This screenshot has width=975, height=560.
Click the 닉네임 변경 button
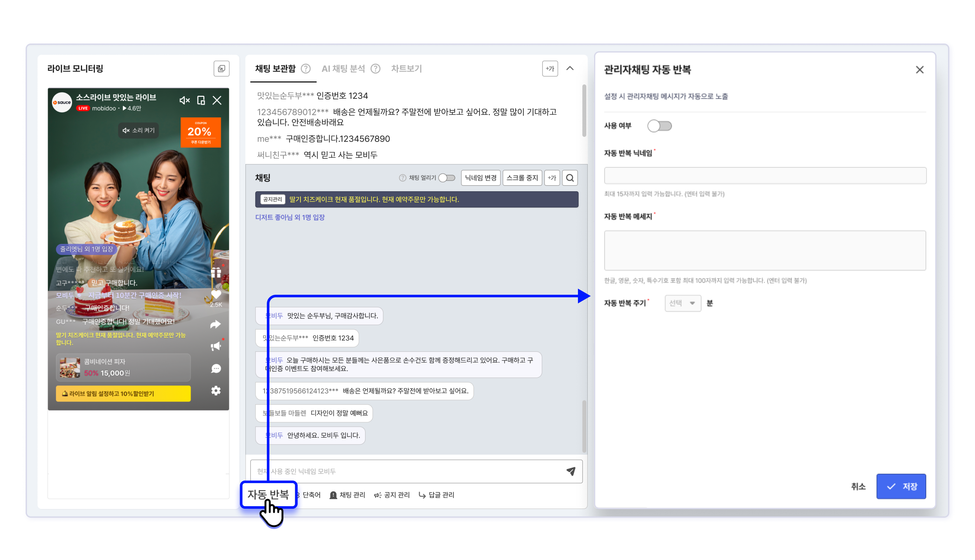(x=480, y=178)
